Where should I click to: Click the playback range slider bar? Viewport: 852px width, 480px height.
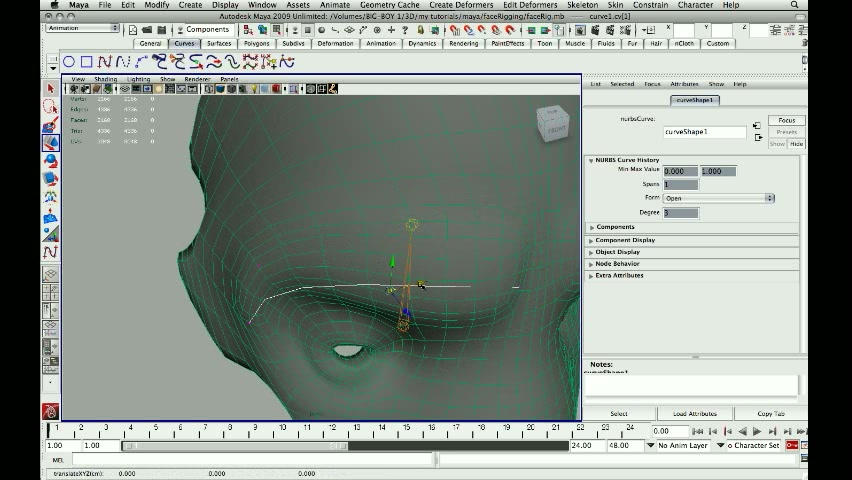click(x=235, y=446)
